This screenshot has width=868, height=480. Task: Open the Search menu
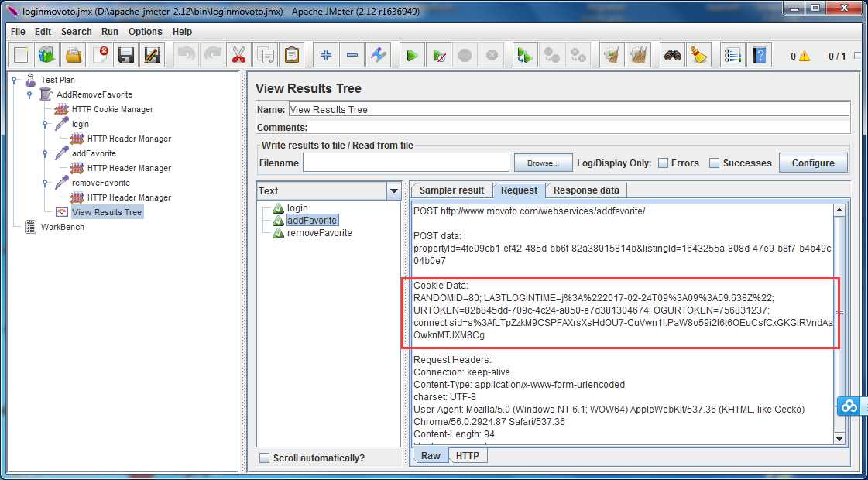[77, 32]
